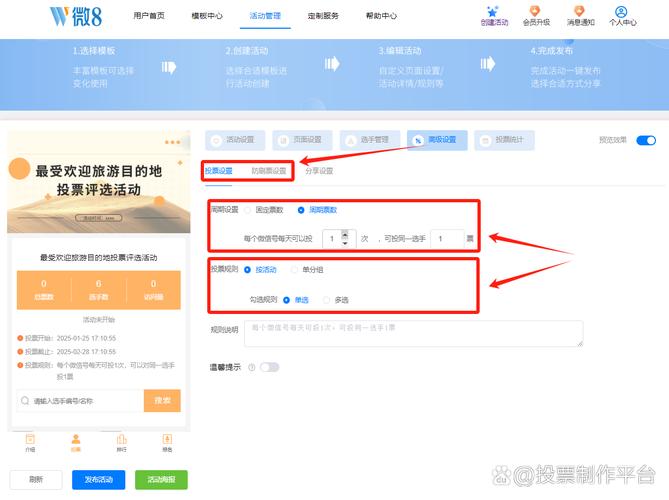Open 消息通知 notifications icon
The height and width of the screenshot is (500, 669).
pyautogui.click(x=579, y=12)
